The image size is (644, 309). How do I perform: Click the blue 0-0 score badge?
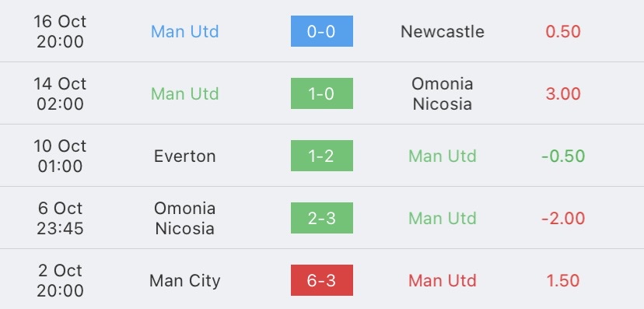pos(321,31)
